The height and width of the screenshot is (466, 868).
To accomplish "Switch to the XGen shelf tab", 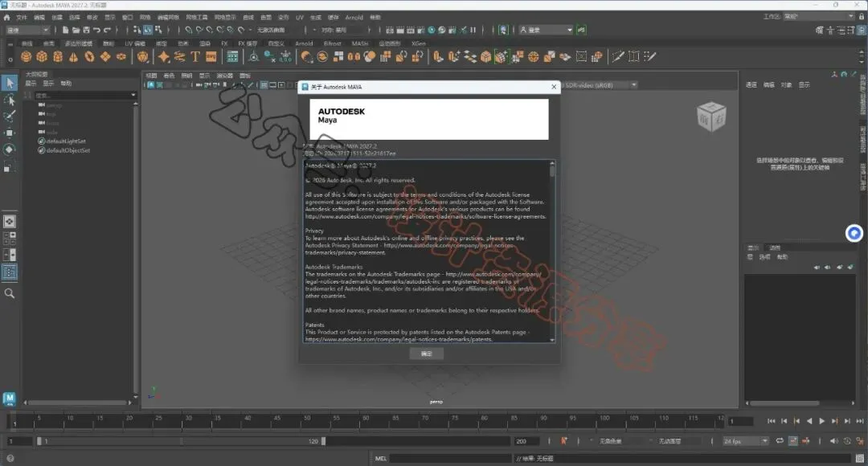I will pyautogui.click(x=419, y=43).
